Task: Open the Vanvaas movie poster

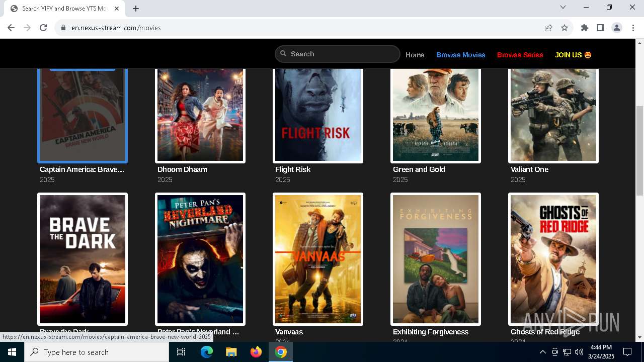Action: coord(318,259)
